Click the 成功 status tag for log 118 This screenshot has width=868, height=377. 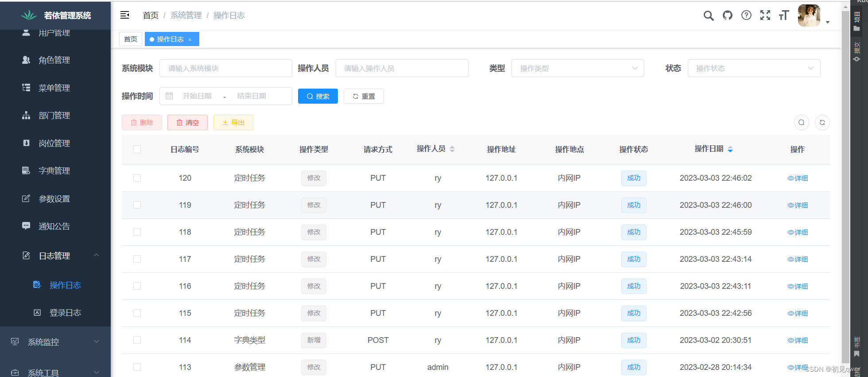634,232
